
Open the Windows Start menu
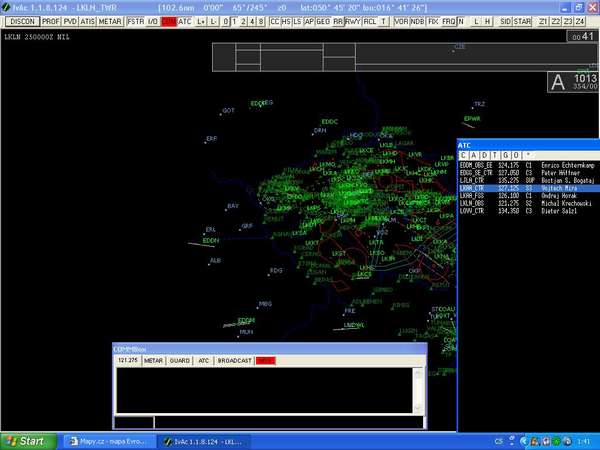tap(25, 440)
